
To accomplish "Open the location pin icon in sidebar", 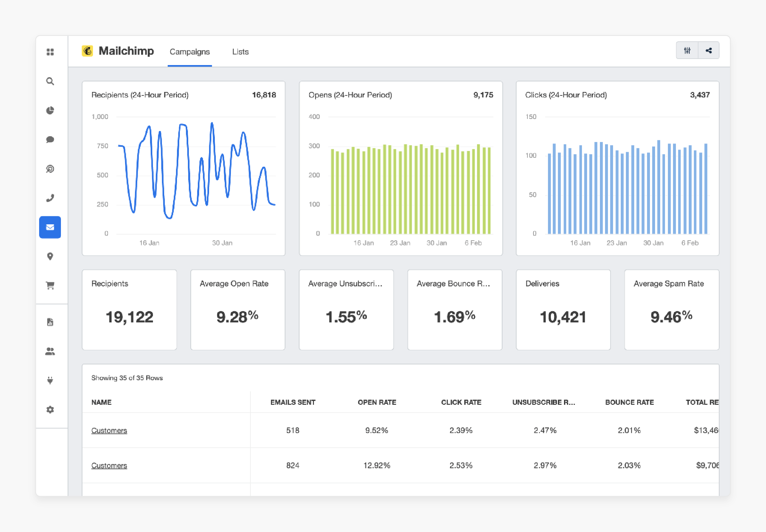I will [x=50, y=256].
